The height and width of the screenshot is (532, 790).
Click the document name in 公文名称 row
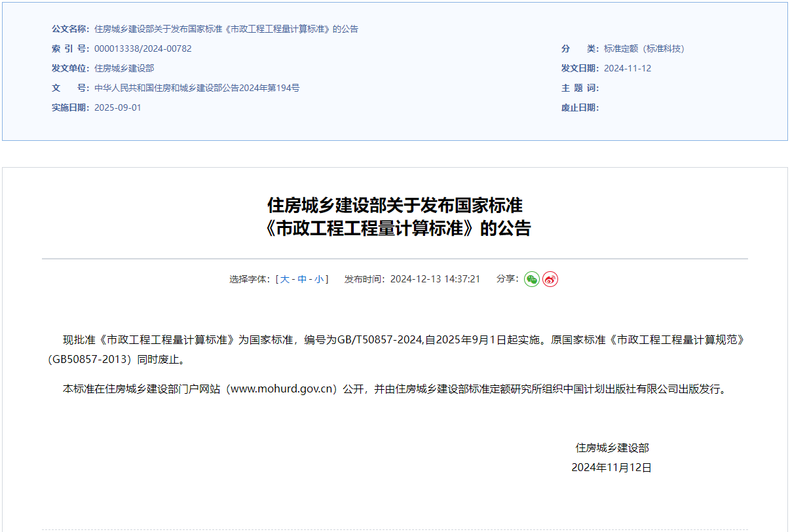227,29
